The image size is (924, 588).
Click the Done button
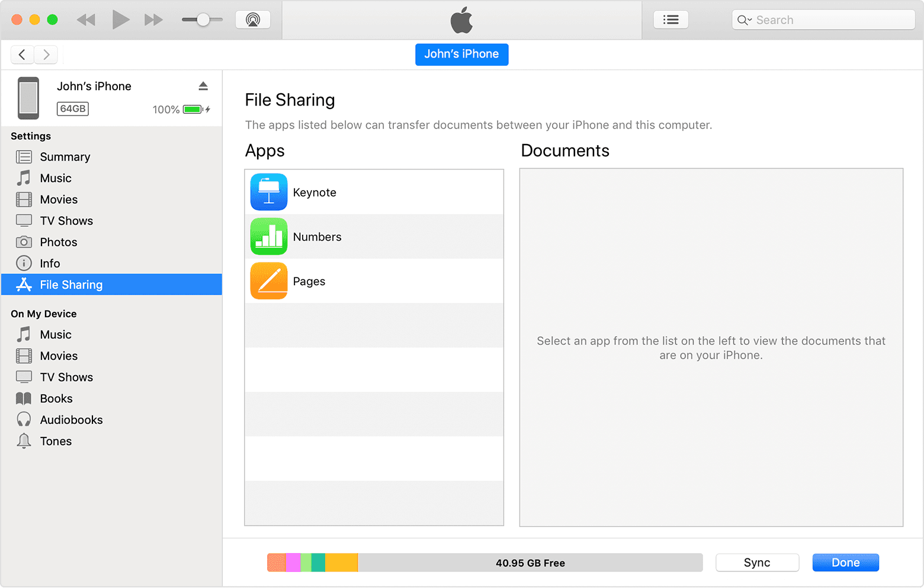845,563
